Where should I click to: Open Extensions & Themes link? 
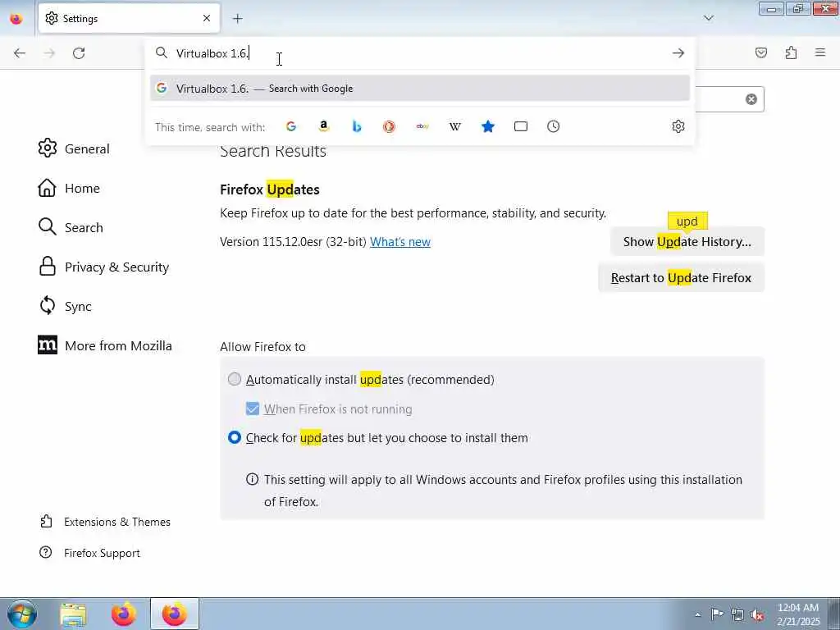click(105, 522)
